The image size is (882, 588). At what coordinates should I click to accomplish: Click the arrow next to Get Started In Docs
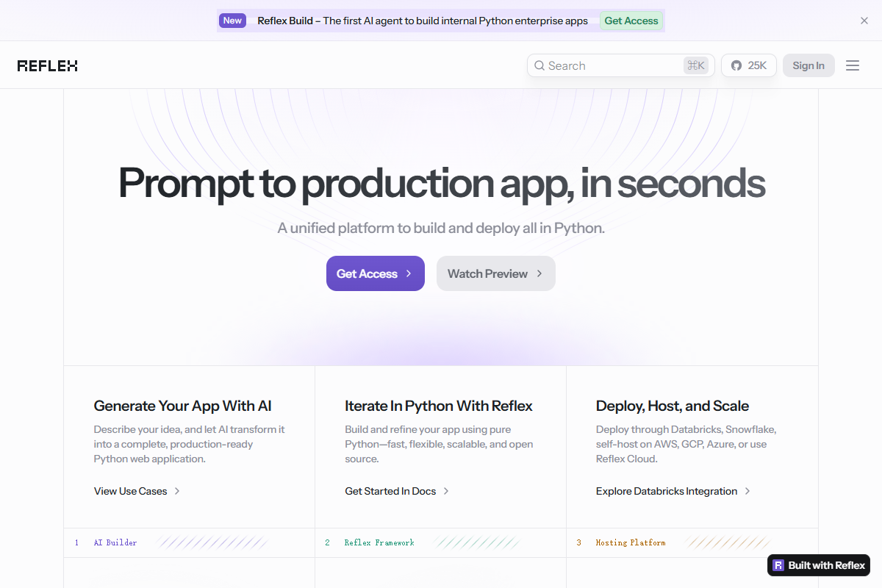446,491
